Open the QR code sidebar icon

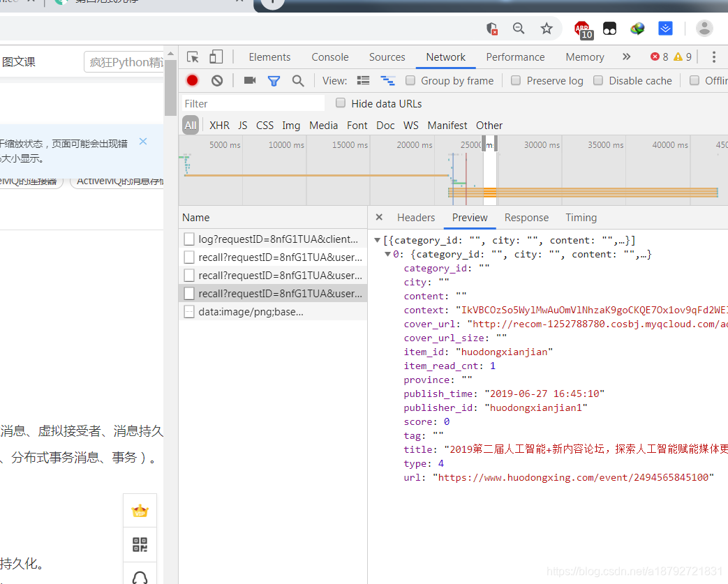coord(140,544)
